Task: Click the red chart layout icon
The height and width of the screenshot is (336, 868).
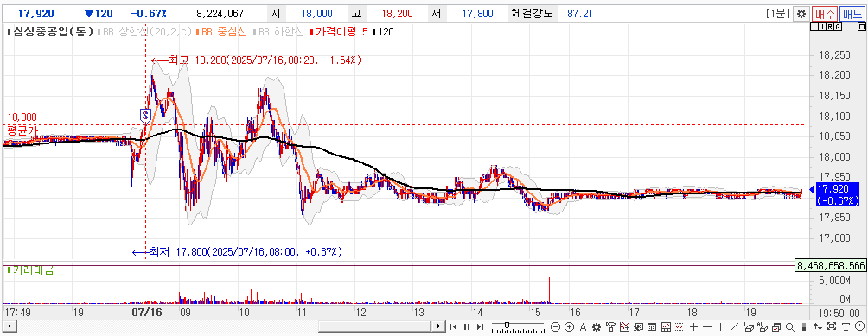Action: 666,326
